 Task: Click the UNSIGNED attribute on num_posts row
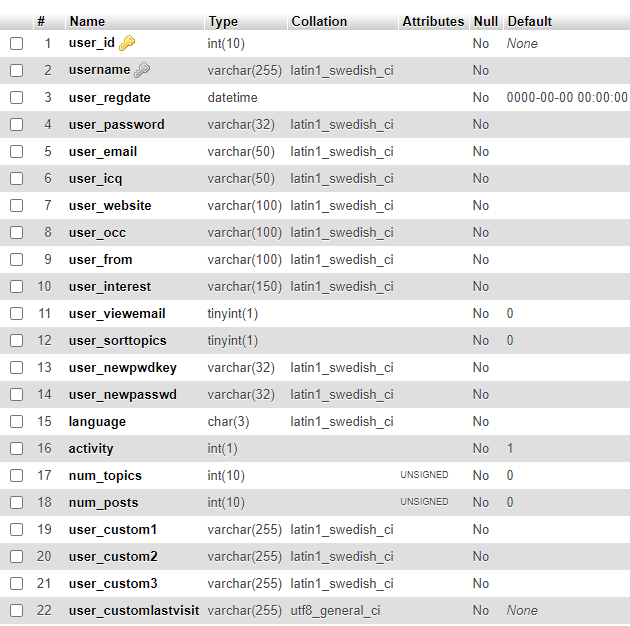tap(424, 502)
